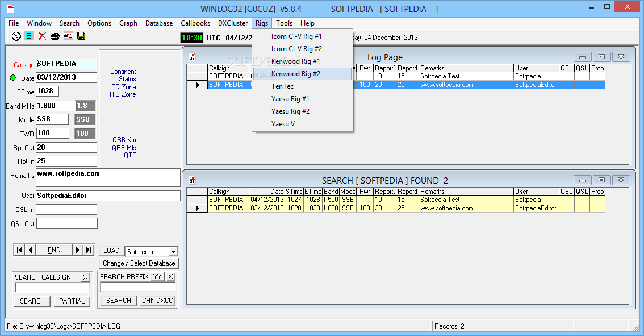Screen dimensions: 644x336
Task: Click the Rpt Out input field
Action: 66,147
